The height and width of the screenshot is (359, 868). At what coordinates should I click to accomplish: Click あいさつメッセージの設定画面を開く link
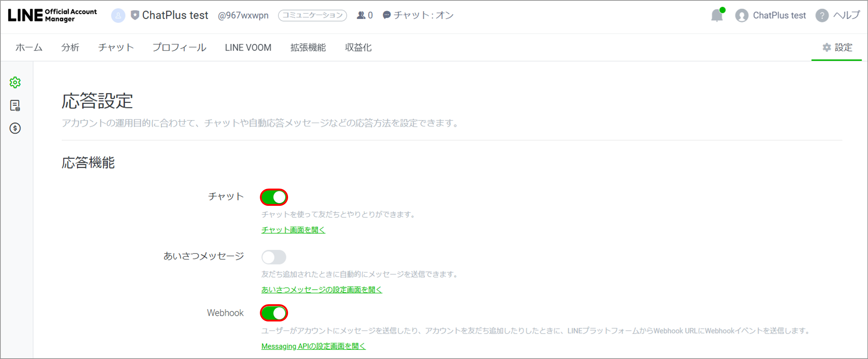pos(321,290)
